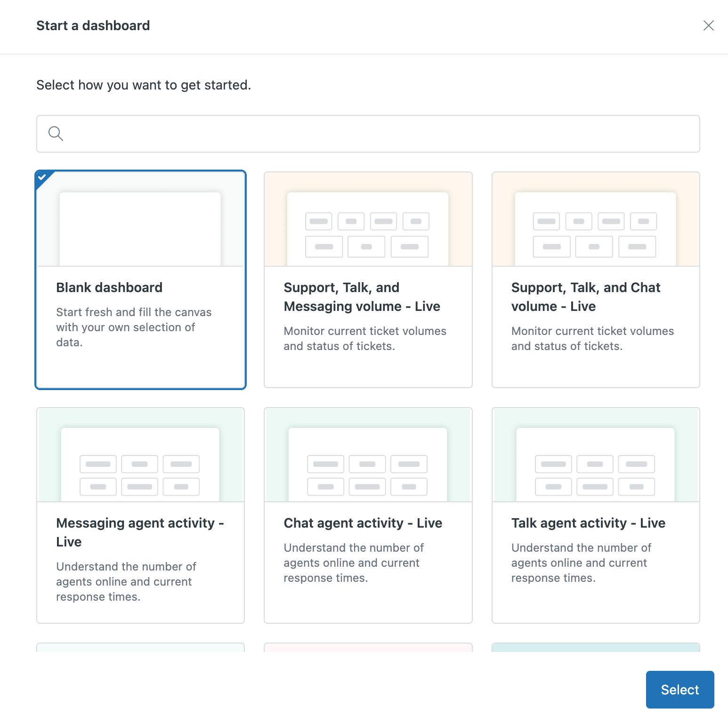
Task: Click the Support, Talk, and Messaging volume preview image
Action: coord(368,219)
